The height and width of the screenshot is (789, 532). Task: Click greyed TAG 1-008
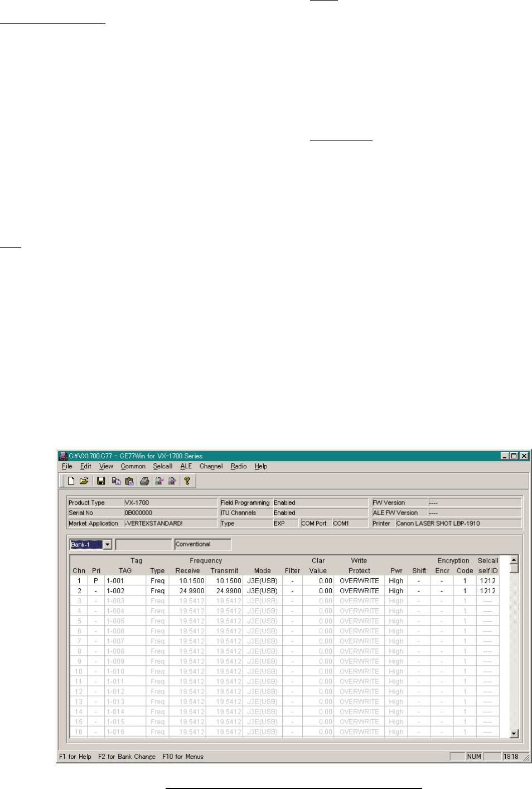coord(125,651)
